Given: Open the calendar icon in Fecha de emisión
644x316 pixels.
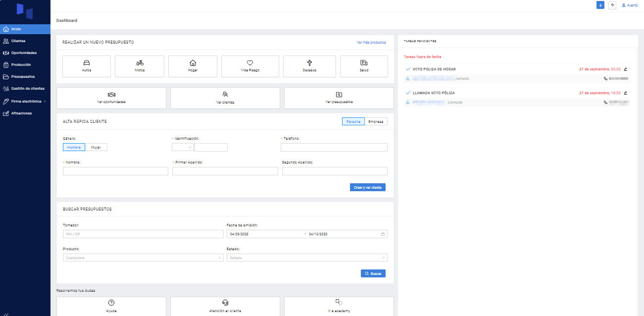Looking at the screenshot, I should coord(383,234).
